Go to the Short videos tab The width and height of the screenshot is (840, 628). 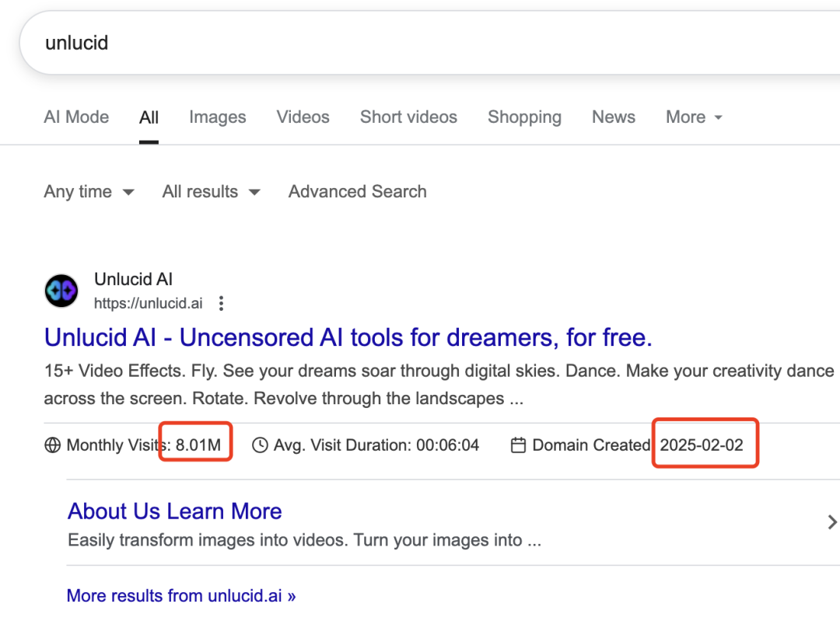[x=408, y=117]
